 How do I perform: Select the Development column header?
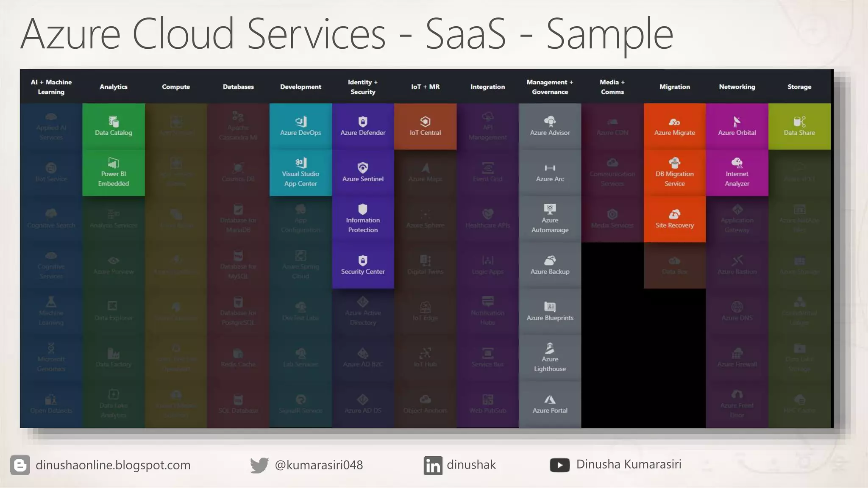[300, 87]
